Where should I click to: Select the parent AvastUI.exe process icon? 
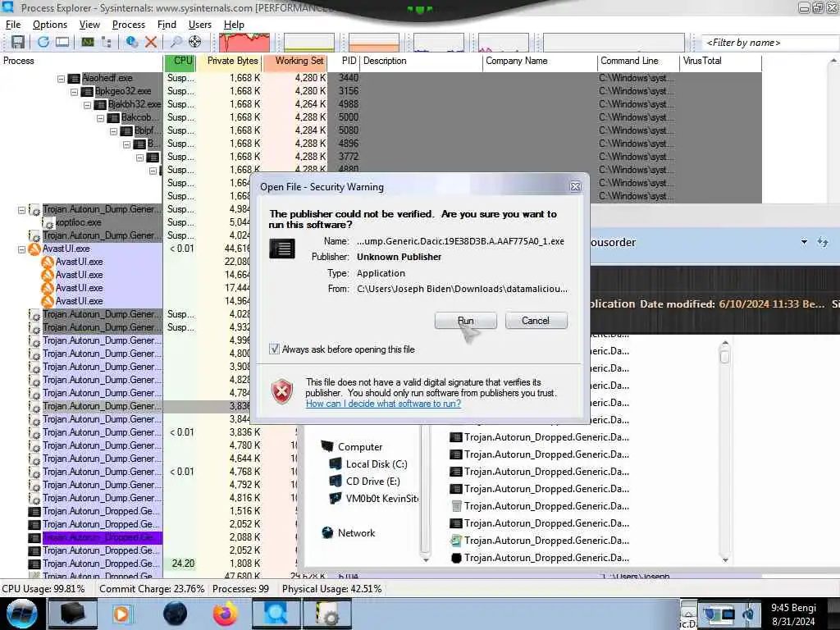pos(34,249)
